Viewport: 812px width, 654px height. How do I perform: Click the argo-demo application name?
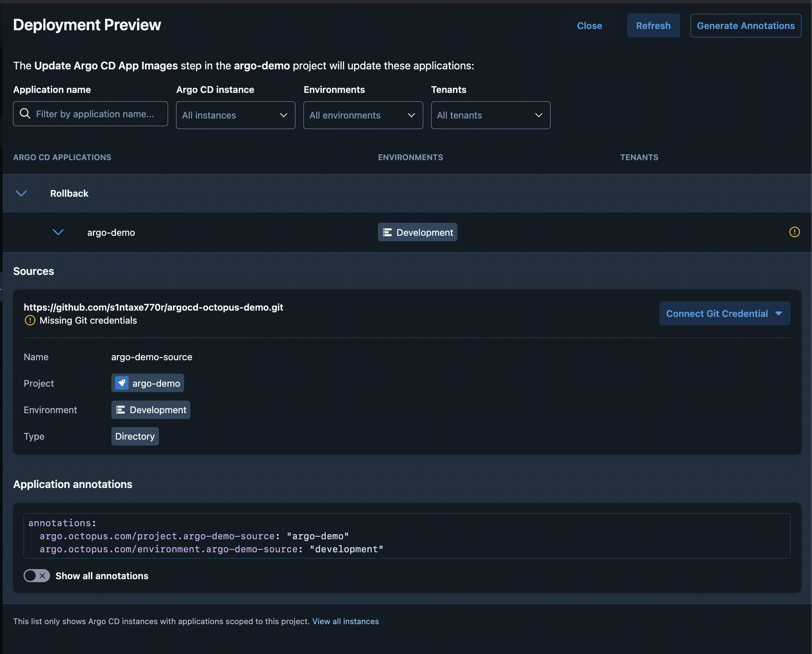click(x=111, y=232)
